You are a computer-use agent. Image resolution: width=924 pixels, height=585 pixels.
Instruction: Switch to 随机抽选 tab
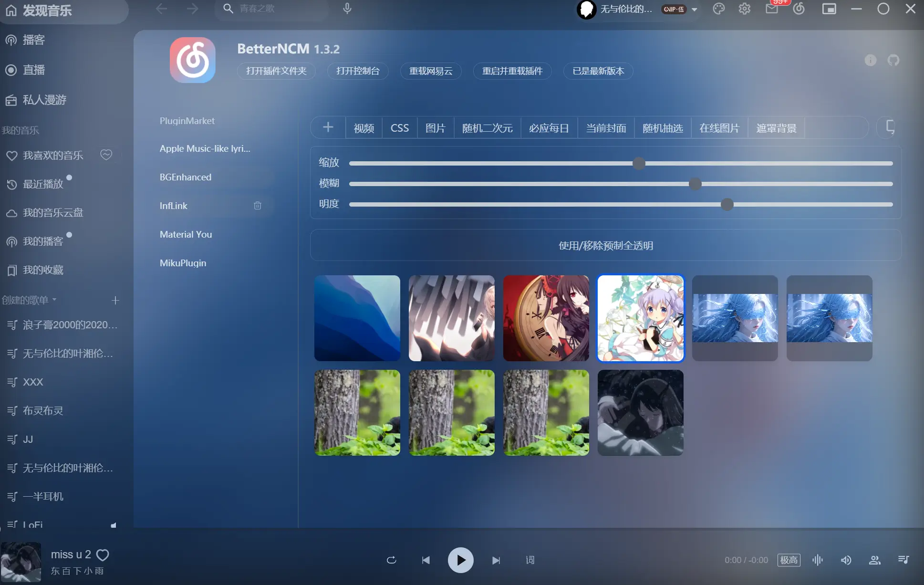click(663, 128)
